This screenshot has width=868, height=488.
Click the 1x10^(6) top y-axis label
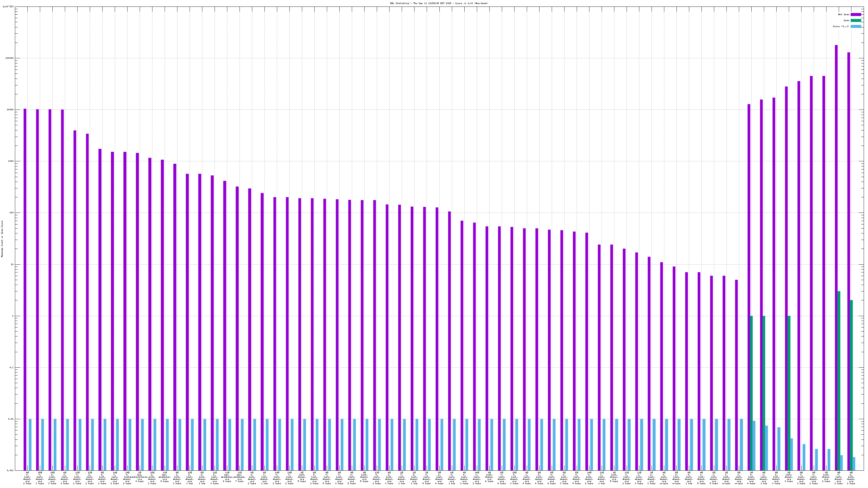point(8,7)
